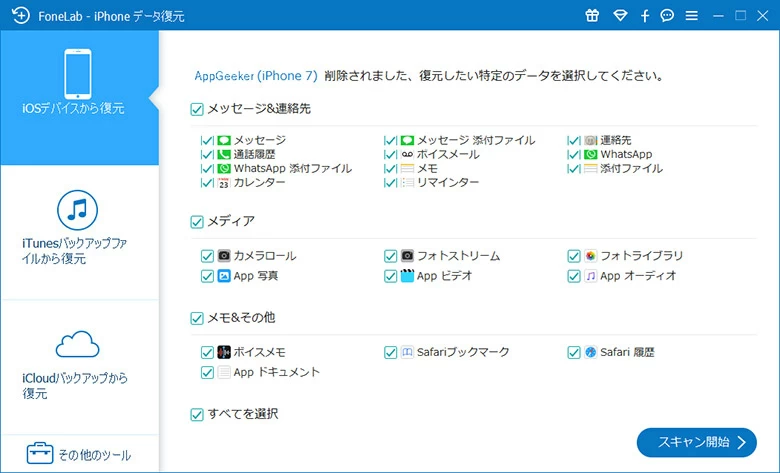The width and height of the screenshot is (780, 473).
Task: Toggle カメラロール checkbox
Action: click(207, 256)
